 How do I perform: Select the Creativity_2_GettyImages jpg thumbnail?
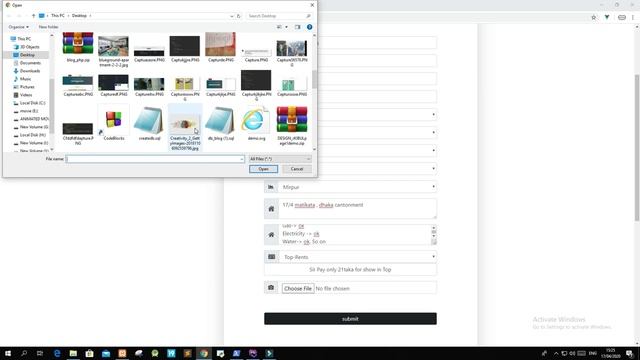[x=185, y=123]
